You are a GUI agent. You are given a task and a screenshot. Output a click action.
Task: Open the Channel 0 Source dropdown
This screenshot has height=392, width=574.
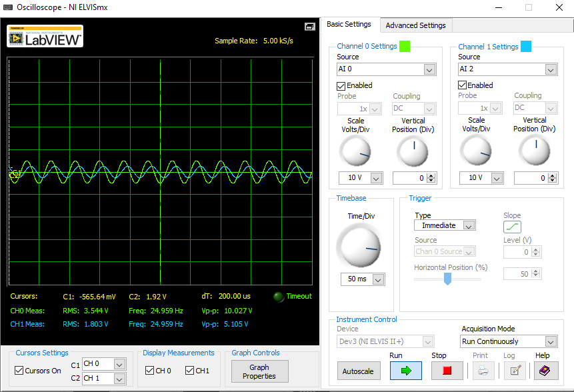tap(386, 69)
